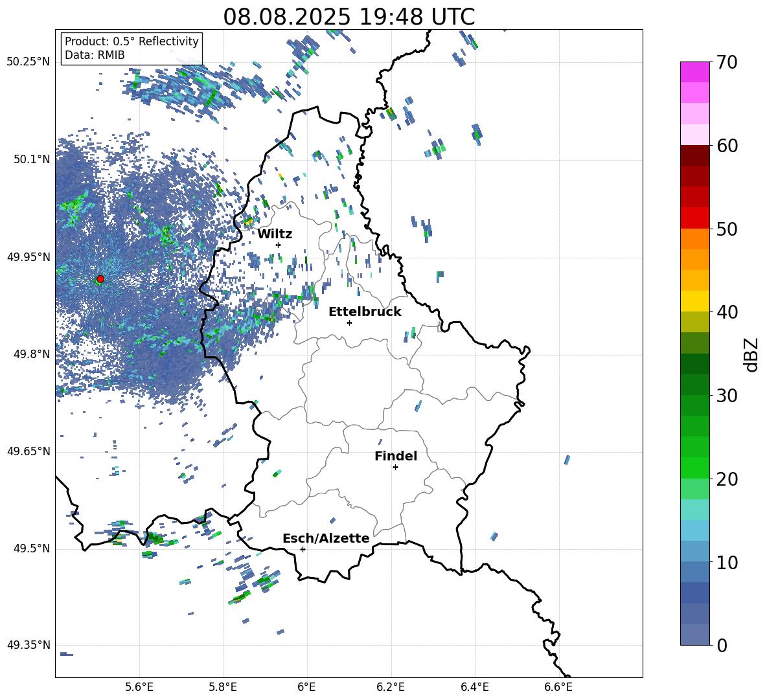Click the colorbar tick value 60
Image resolution: width=767 pixels, height=700 pixels.
click(727, 146)
